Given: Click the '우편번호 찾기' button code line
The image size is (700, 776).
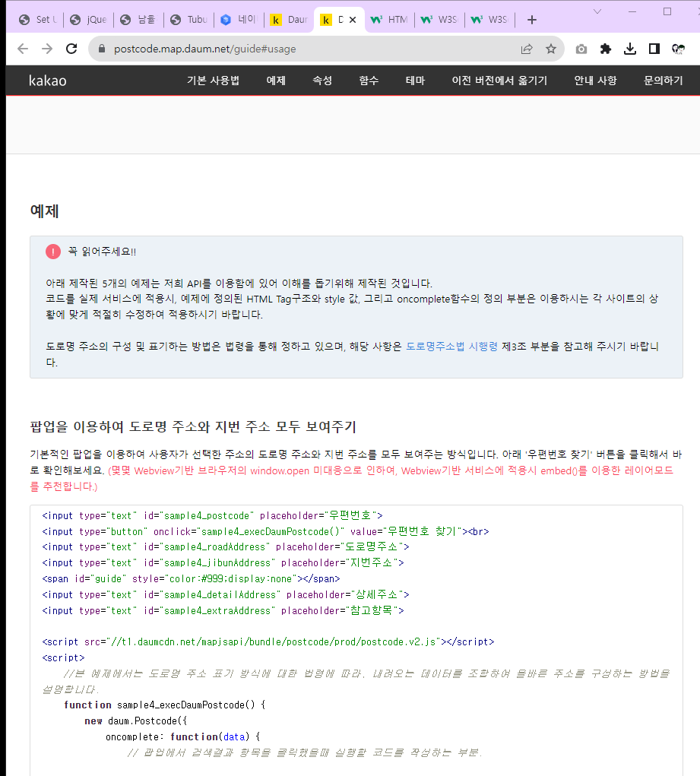Looking at the screenshot, I should tap(265, 531).
